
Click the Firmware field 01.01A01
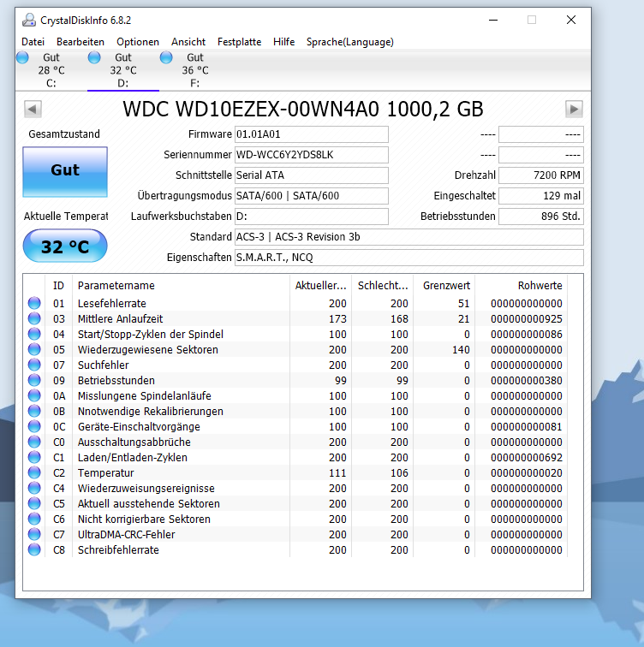312,134
